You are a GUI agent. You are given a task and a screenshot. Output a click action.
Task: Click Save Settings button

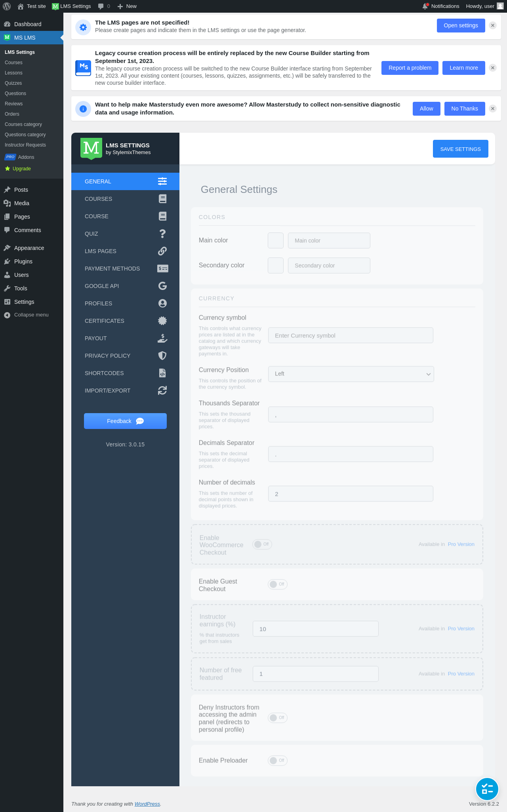coord(461,149)
